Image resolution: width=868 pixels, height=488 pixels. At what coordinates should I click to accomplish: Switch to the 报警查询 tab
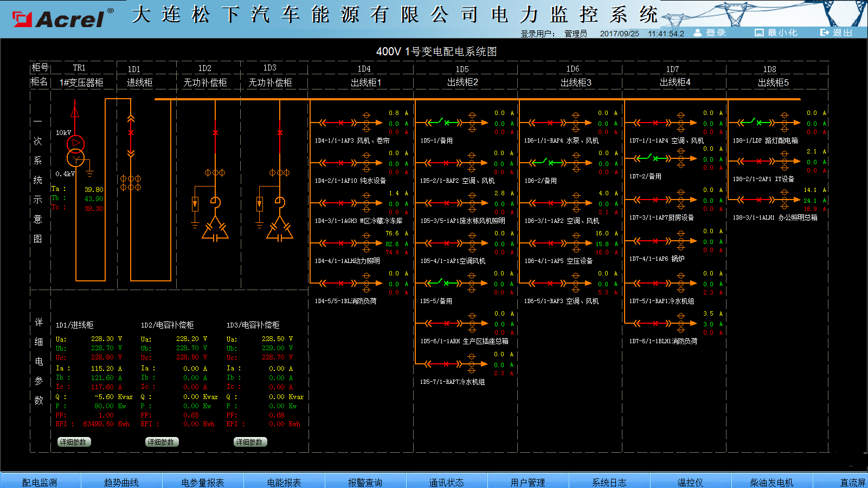pyautogui.click(x=365, y=482)
